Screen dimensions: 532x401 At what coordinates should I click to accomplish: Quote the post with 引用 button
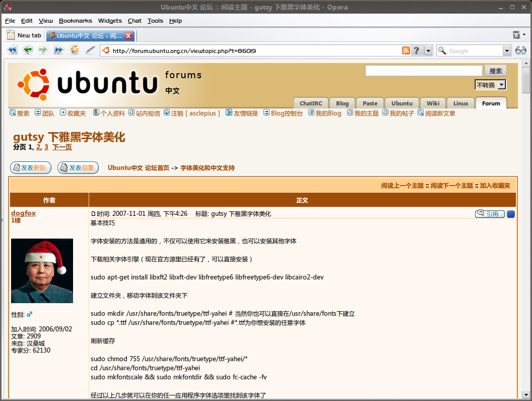coord(490,214)
